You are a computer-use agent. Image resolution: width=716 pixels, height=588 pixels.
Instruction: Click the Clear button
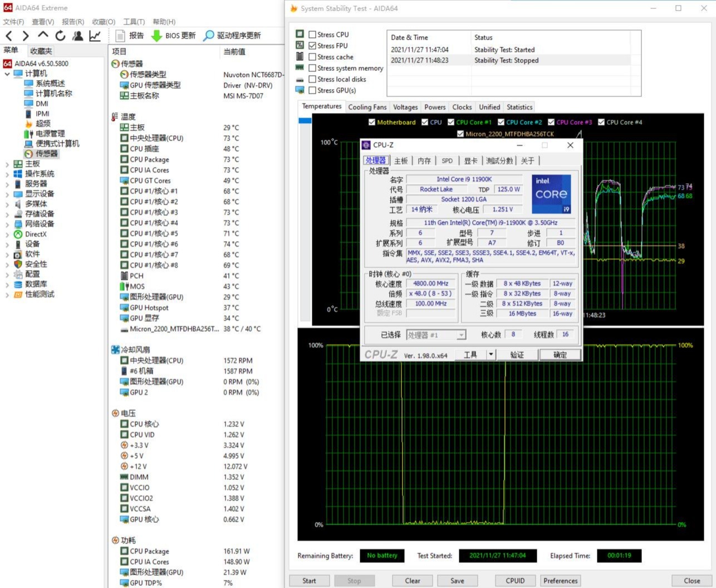point(413,580)
